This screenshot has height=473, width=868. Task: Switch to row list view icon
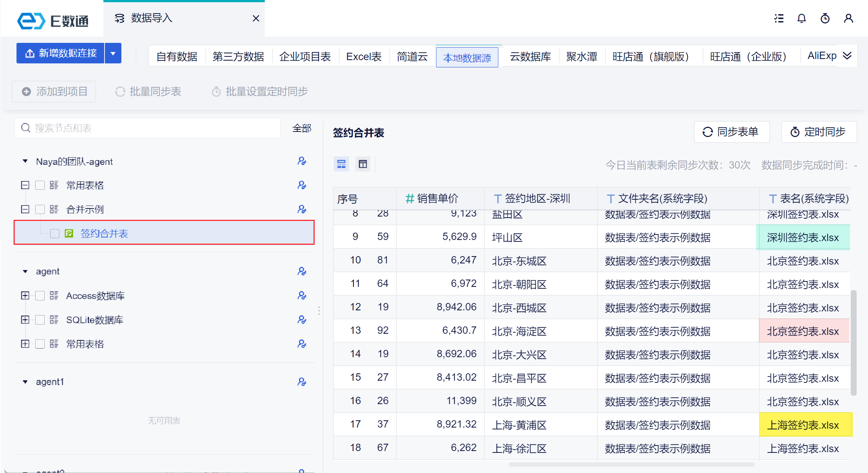[341, 164]
